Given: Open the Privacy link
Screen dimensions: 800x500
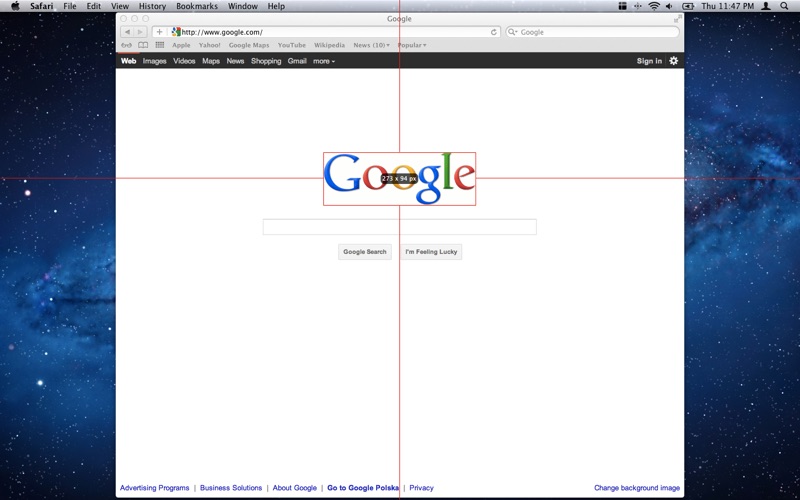Looking at the screenshot, I should [421, 488].
